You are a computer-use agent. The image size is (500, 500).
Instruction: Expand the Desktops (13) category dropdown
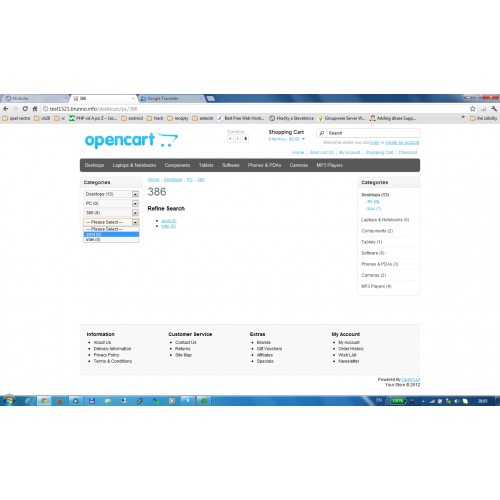pos(111,194)
